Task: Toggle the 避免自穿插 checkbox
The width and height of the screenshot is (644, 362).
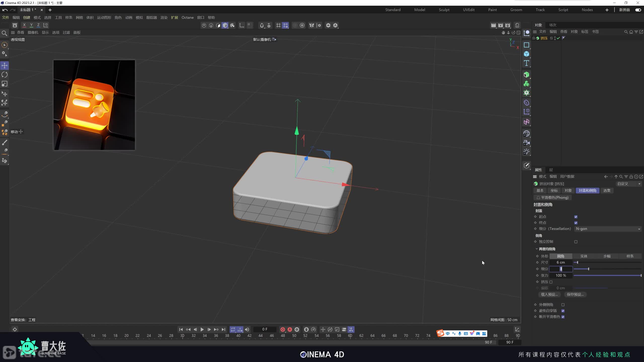Action: 563,311
